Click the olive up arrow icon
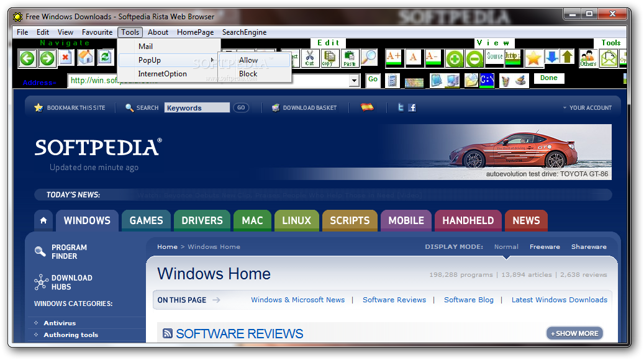This screenshot has width=644, height=360. (x=567, y=57)
